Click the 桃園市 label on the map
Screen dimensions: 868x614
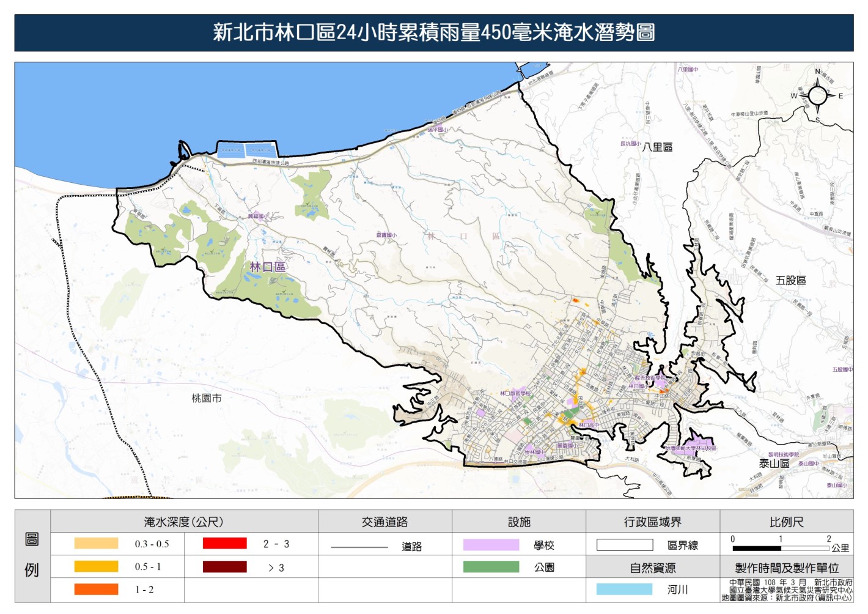tap(207, 398)
